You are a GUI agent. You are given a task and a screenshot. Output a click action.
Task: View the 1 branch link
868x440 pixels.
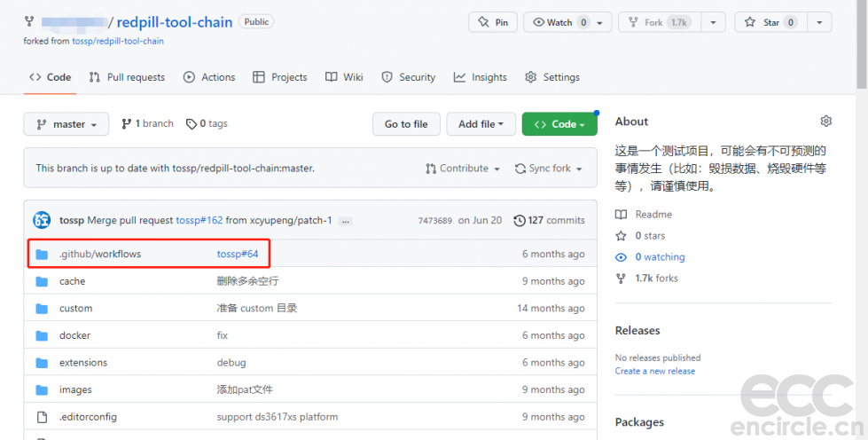(147, 123)
